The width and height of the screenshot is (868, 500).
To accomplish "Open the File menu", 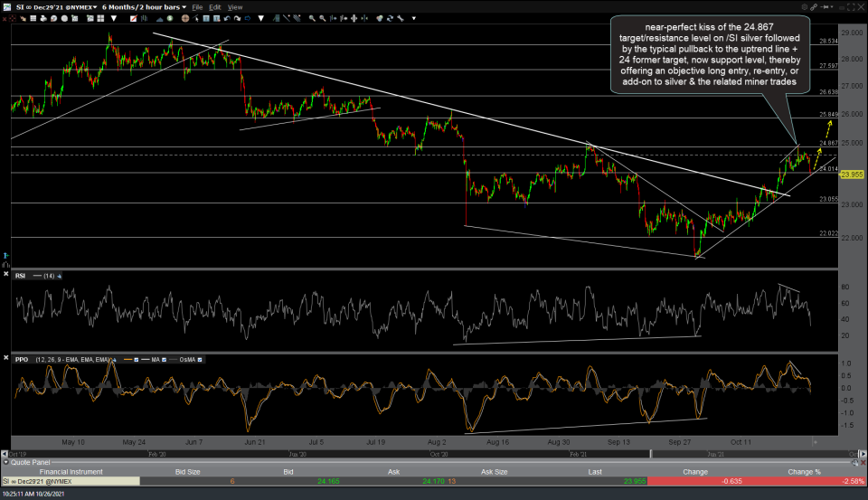I will coord(197,7).
